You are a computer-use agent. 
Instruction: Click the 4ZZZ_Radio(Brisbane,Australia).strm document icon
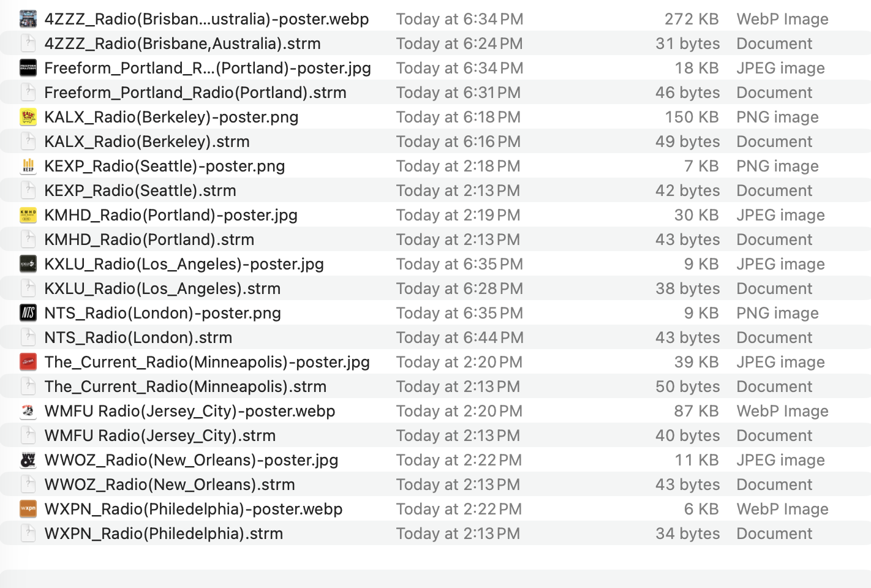[28, 43]
